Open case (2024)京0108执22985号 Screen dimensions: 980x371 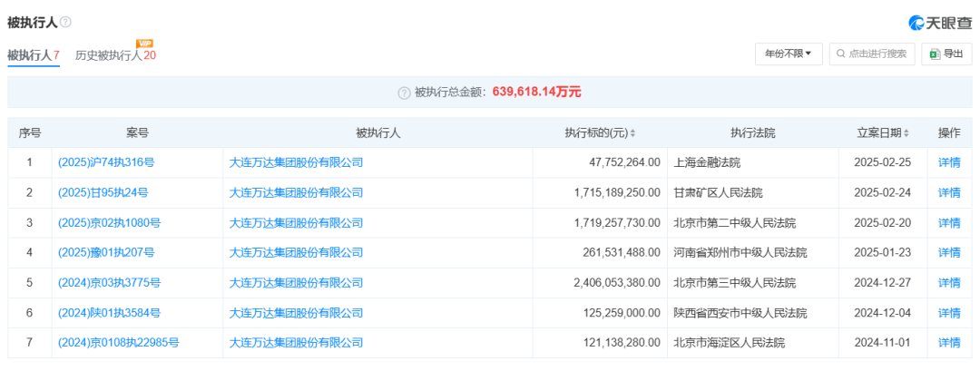[x=118, y=342]
